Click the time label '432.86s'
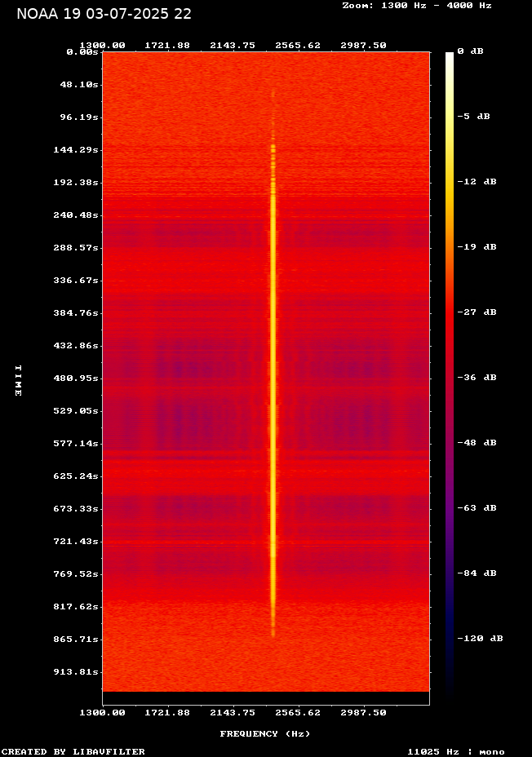The width and height of the screenshot is (532, 757). (76, 346)
